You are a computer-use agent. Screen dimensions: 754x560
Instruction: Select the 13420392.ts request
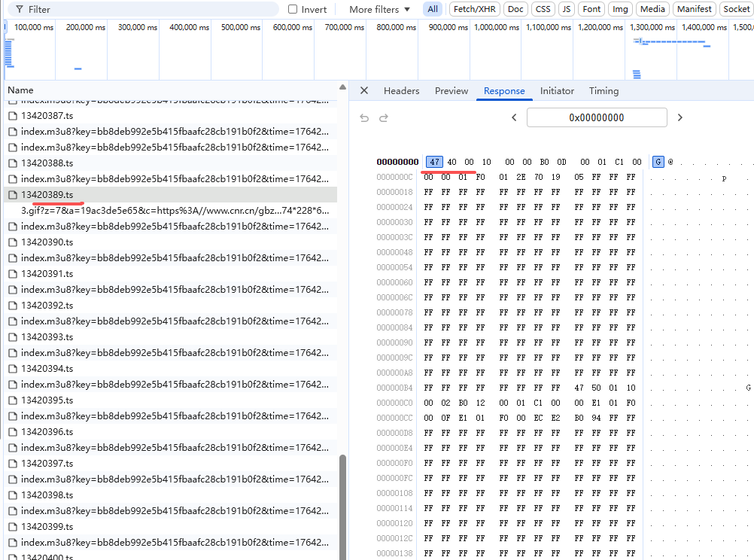pyautogui.click(x=47, y=306)
